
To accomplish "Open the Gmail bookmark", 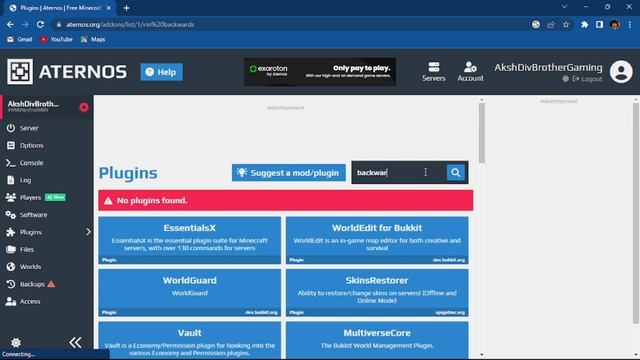I will [20, 40].
